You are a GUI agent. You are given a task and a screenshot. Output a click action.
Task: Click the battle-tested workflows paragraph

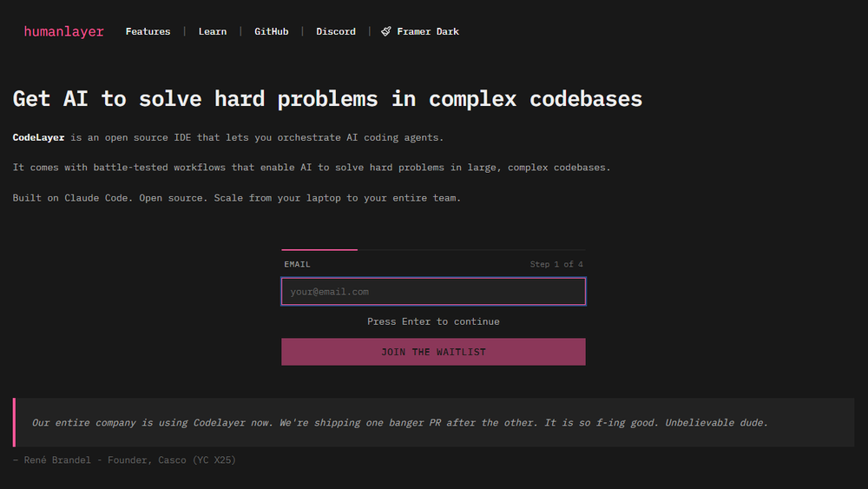click(312, 168)
